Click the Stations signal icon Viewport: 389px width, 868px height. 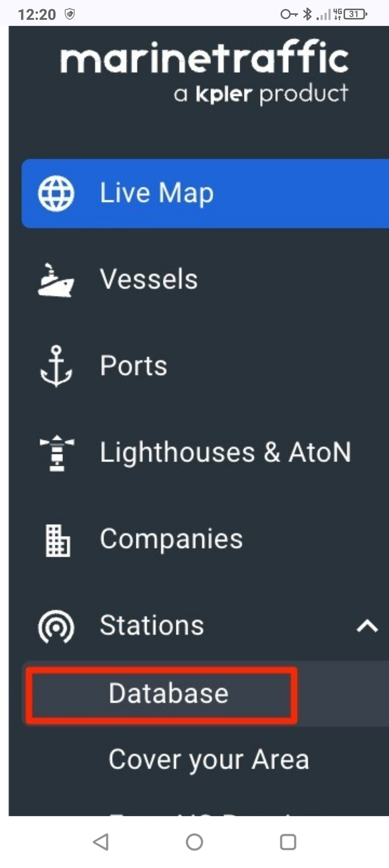click(x=56, y=626)
